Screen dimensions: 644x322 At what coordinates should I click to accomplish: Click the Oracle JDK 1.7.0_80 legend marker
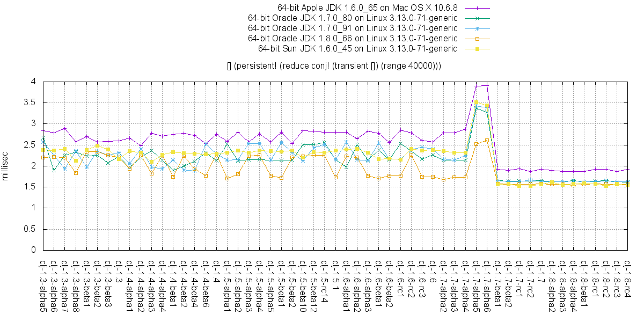tap(478, 18)
